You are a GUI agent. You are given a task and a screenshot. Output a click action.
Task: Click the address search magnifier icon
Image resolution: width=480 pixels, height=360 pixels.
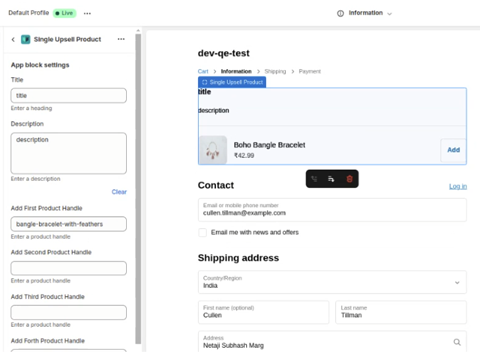pyautogui.click(x=457, y=342)
